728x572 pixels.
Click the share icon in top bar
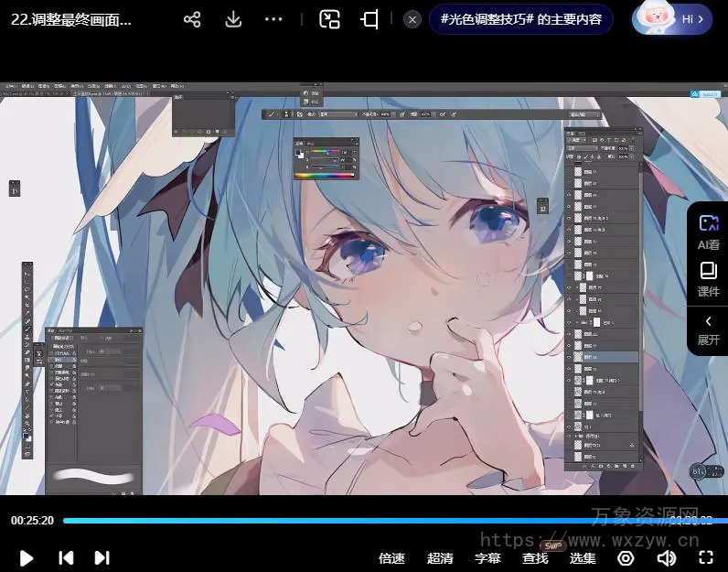[192, 19]
